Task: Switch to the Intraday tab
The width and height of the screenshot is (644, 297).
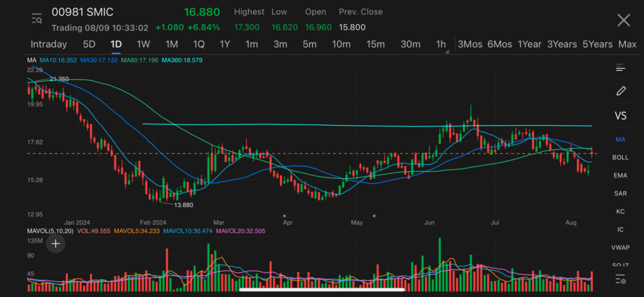Action: click(48, 44)
